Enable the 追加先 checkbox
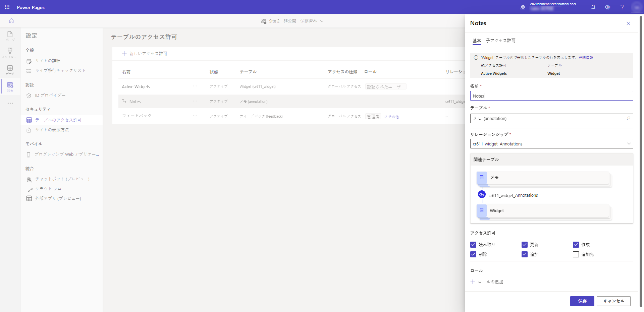This screenshot has width=644, height=312. (x=576, y=254)
